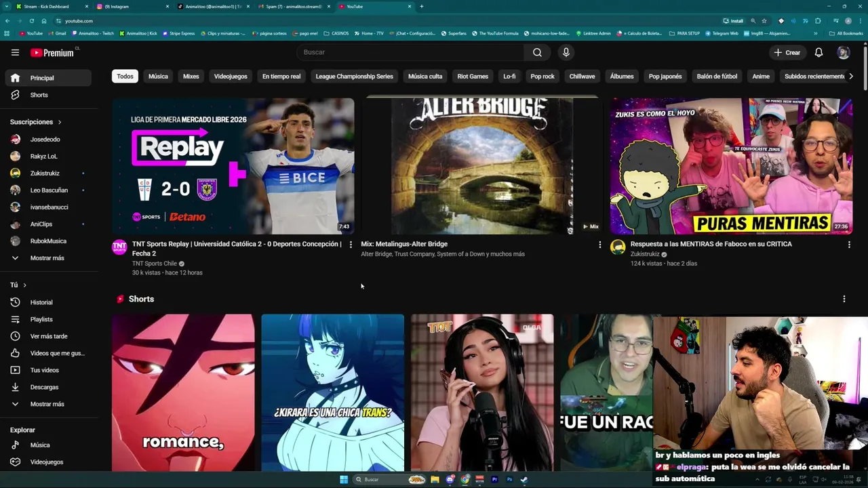Focus the Buscar search field
This screenshot has height=488, width=868.
coord(410,52)
